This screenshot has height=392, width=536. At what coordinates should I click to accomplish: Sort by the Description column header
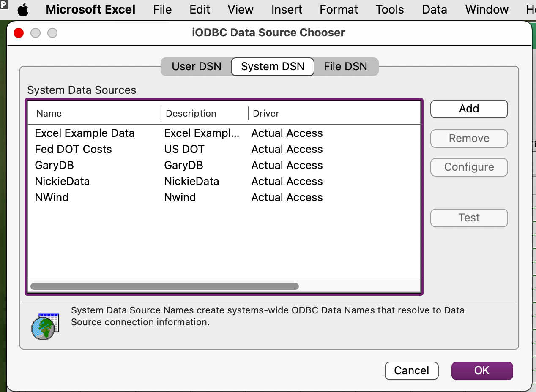pos(204,113)
